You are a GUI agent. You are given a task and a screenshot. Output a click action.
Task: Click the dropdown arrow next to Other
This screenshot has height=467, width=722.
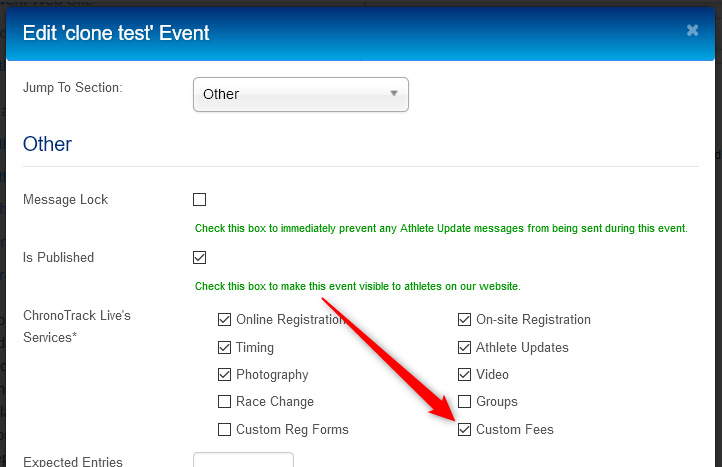click(394, 93)
